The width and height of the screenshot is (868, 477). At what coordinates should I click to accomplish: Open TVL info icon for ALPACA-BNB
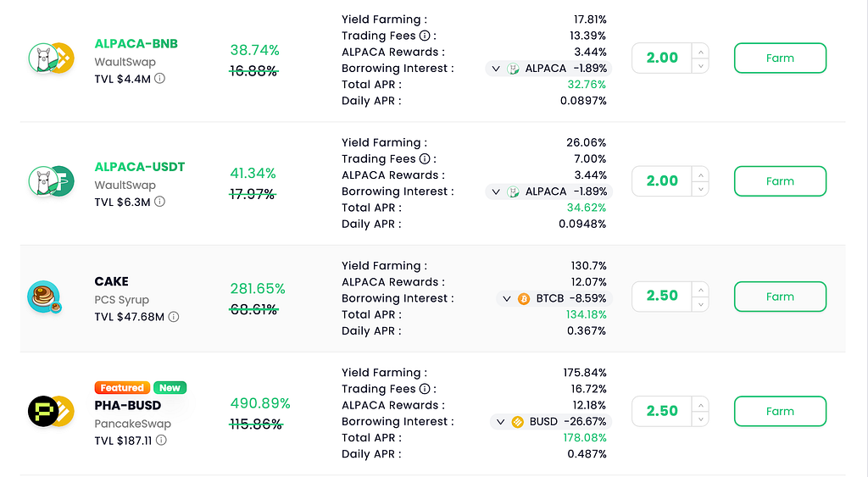coord(159,79)
